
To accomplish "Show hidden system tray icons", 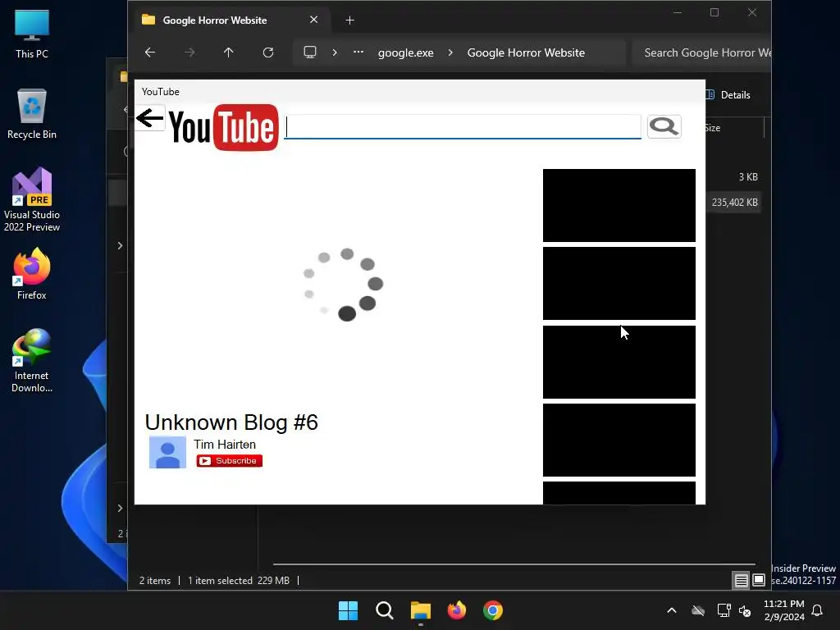I will point(671,610).
